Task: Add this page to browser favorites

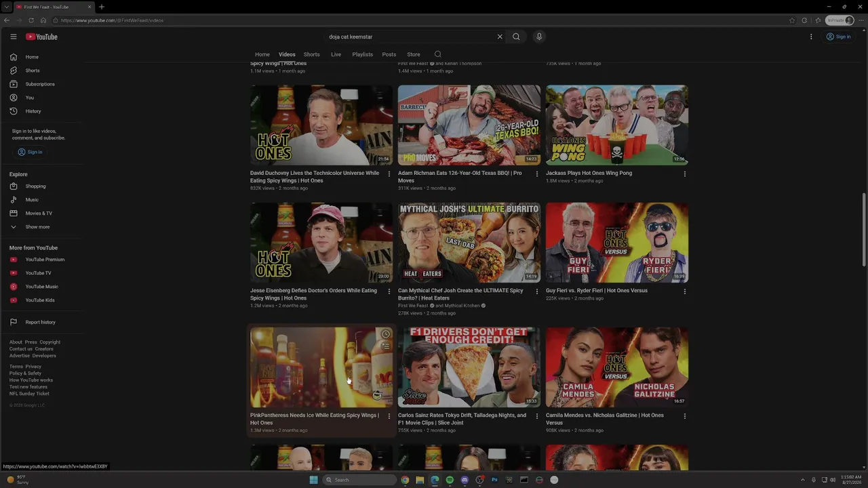Action: pyautogui.click(x=792, y=20)
